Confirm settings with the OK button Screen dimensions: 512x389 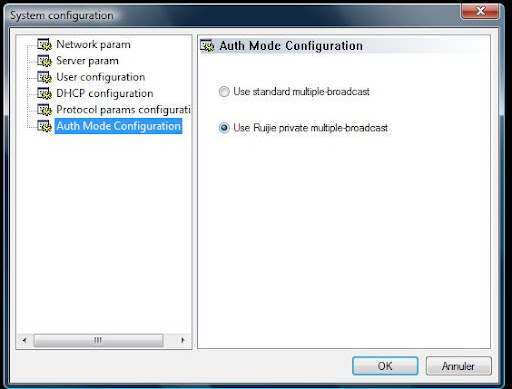click(385, 366)
